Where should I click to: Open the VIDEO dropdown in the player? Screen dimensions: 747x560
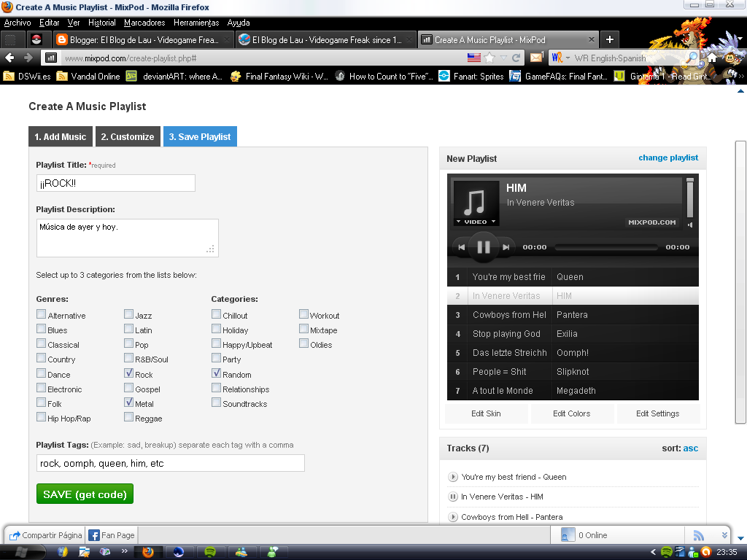pos(475,223)
